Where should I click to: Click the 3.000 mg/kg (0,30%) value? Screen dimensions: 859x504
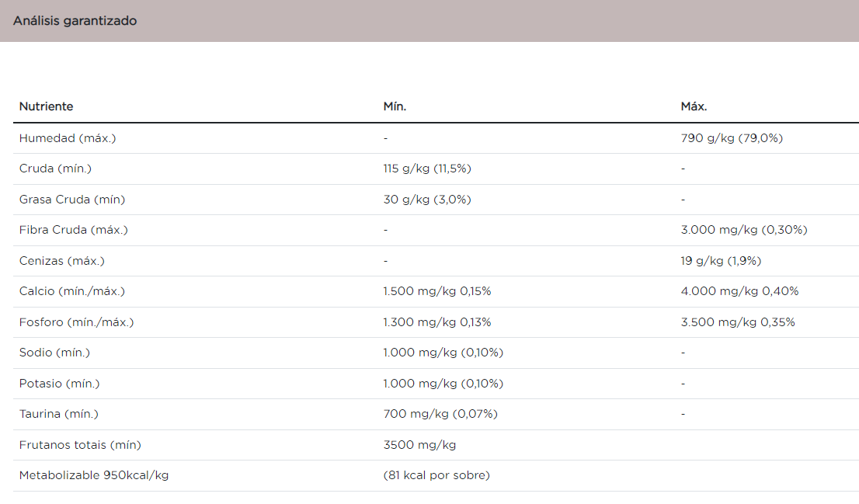coord(744,230)
